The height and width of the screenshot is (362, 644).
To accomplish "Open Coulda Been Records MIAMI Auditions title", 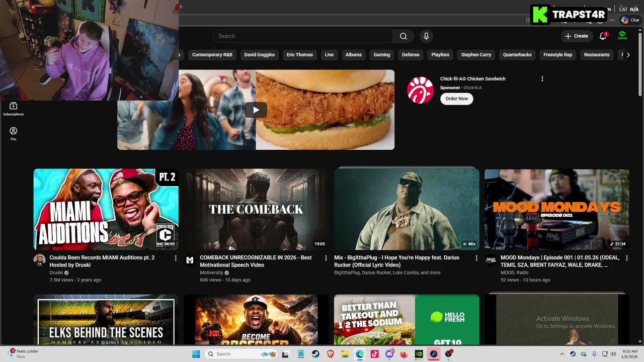I will (x=102, y=261).
